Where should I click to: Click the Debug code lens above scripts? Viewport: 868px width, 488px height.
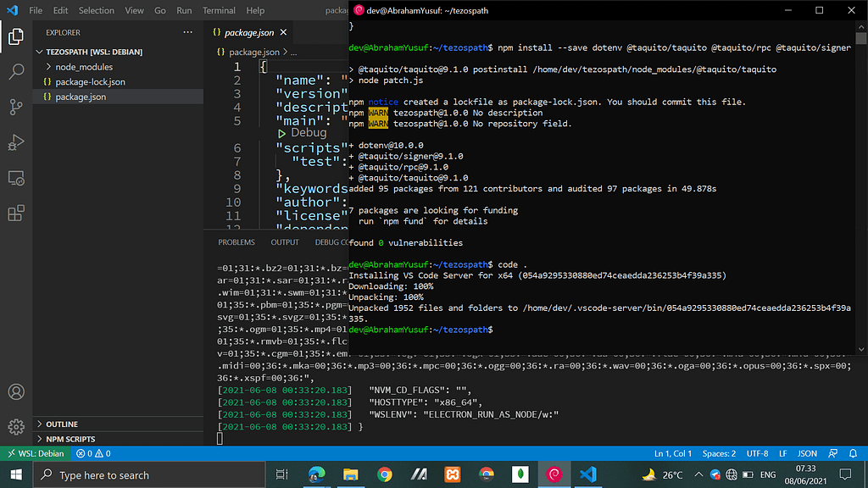pyautogui.click(x=309, y=133)
